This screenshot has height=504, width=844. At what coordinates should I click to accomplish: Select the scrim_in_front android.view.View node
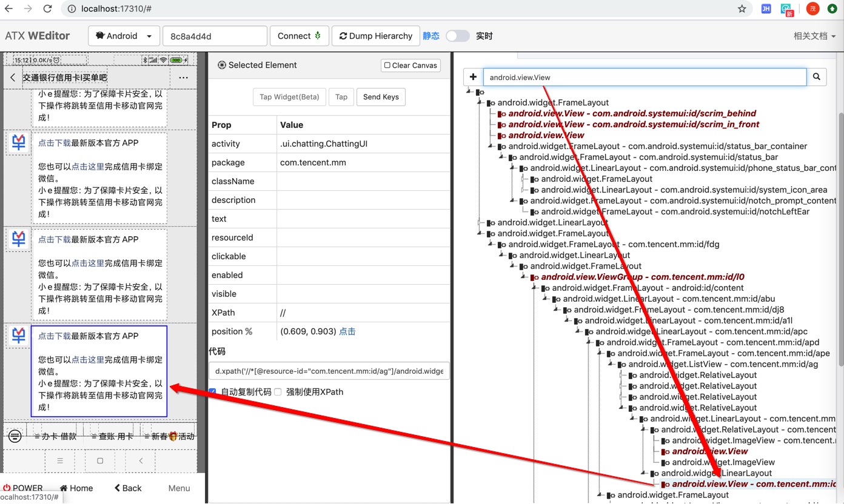click(x=634, y=124)
